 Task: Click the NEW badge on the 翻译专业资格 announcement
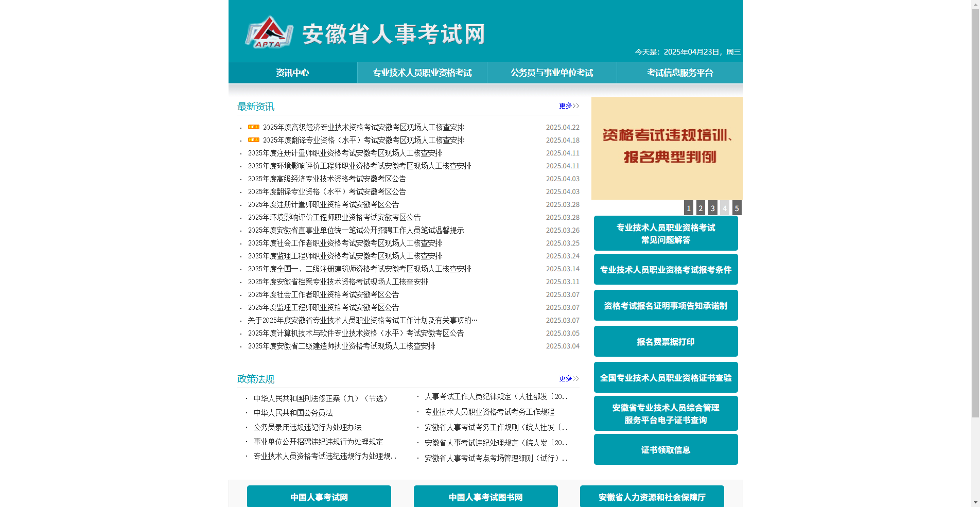point(253,139)
